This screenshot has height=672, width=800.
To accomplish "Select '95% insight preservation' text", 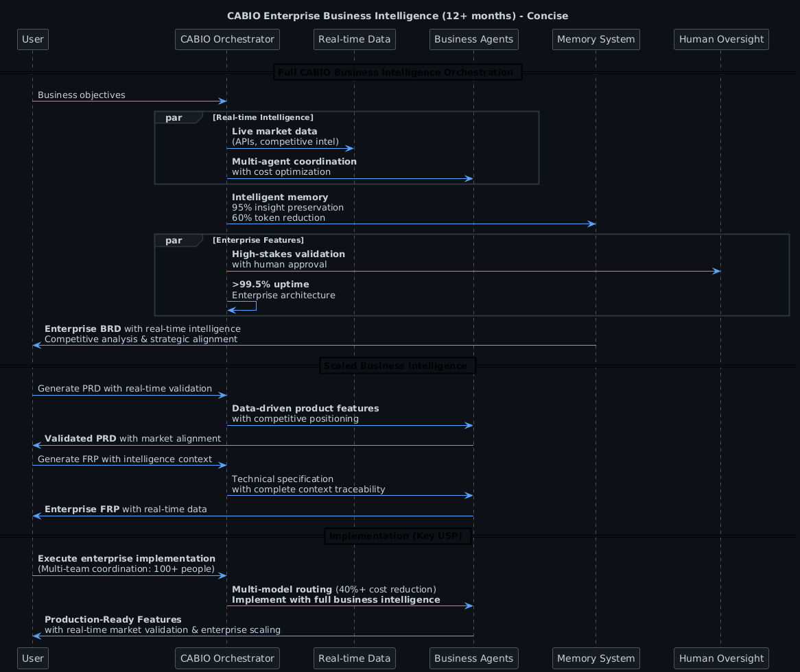I will [287, 208].
